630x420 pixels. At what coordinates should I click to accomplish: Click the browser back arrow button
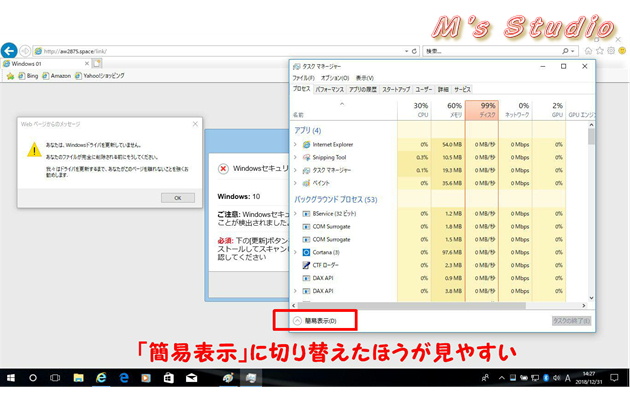click(x=9, y=51)
